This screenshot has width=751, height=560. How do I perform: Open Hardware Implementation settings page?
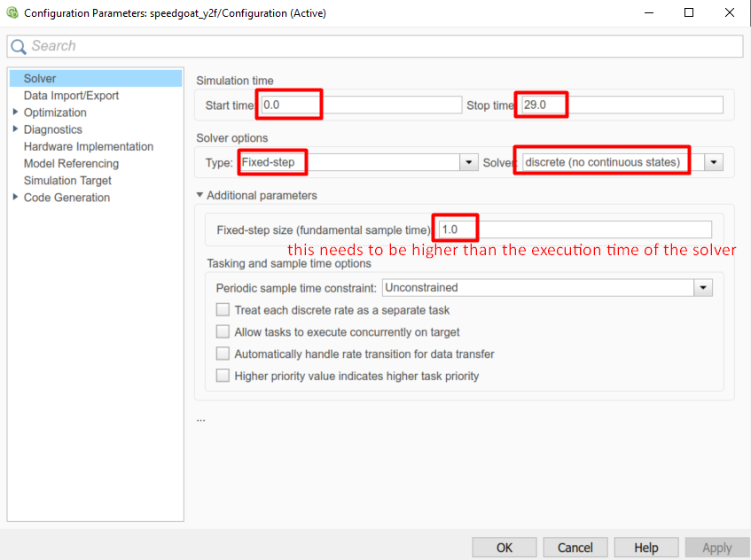88,146
